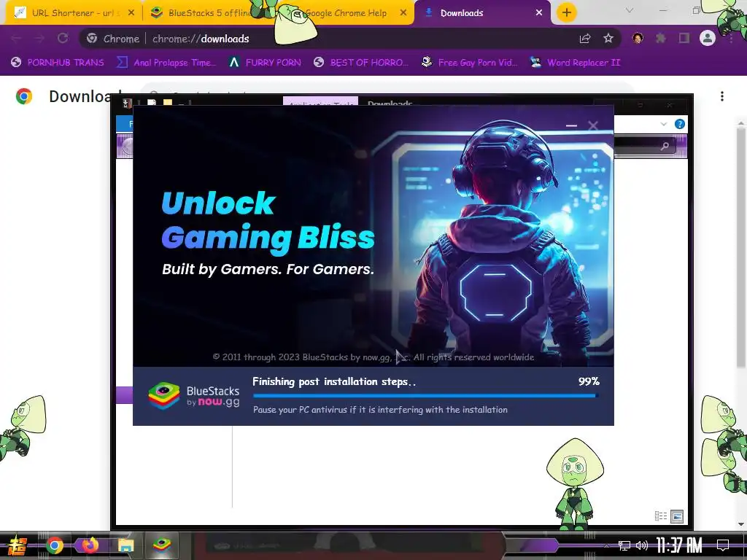The image size is (747, 560).
Task: Reload the current Chrome page
Action: point(63,38)
